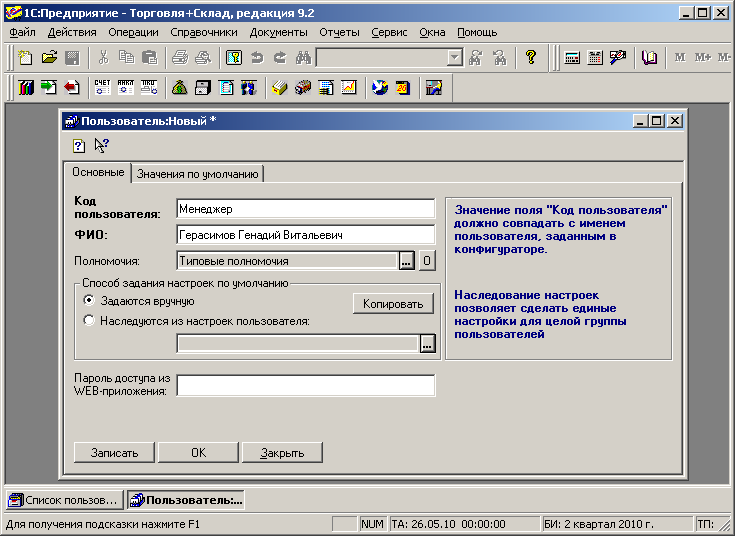
Task: Click the Print preview icon
Action: [x=203, y=58]
